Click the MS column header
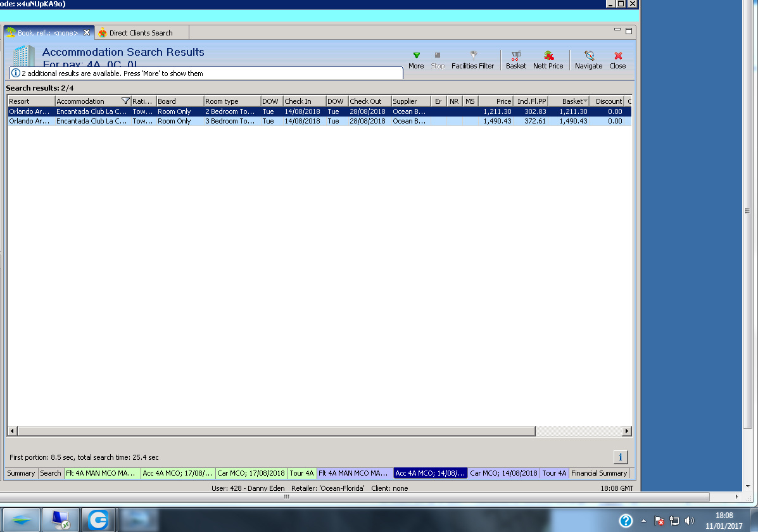Viewport: 758px width, 532px height. coord(471,101)
